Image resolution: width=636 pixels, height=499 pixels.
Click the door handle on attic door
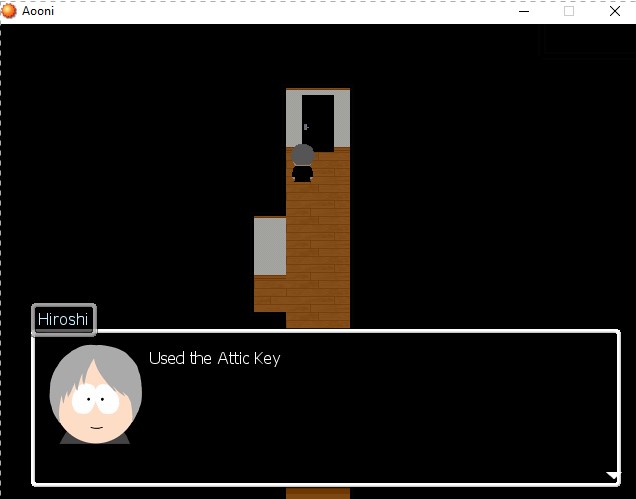pos(306,127)
